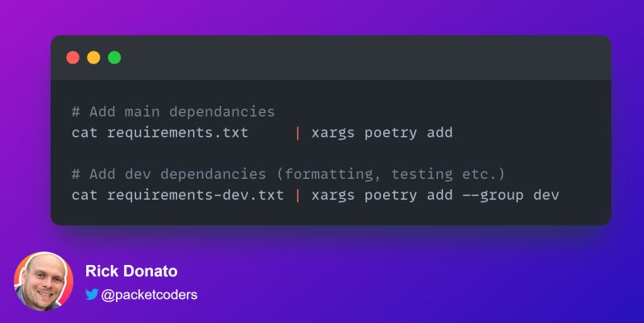This screenshot has height=323, width=644.
Task: Click the yellow minimize dot
Action: (93, 57)
